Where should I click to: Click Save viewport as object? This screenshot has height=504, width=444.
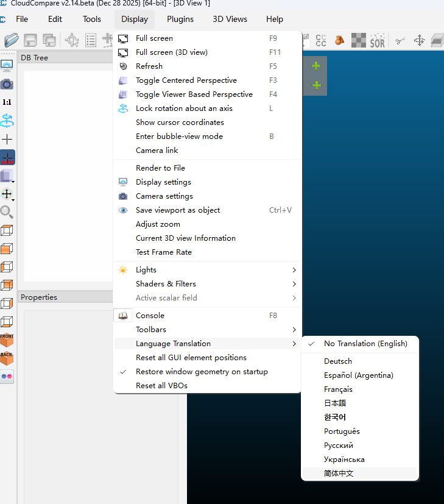click(207, 210)
